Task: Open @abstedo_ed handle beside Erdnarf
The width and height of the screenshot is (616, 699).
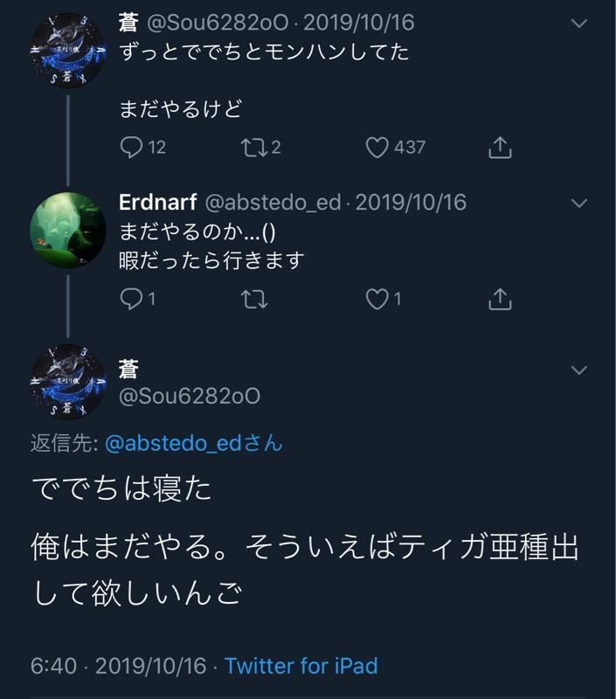Action: click(x=273, y=203)
